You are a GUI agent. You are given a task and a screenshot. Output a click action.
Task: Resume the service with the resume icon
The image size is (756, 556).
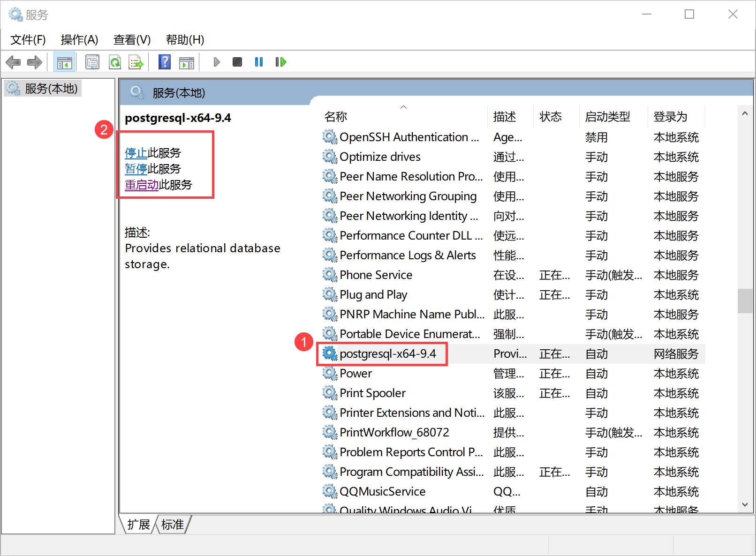click(x=280, y=61)
